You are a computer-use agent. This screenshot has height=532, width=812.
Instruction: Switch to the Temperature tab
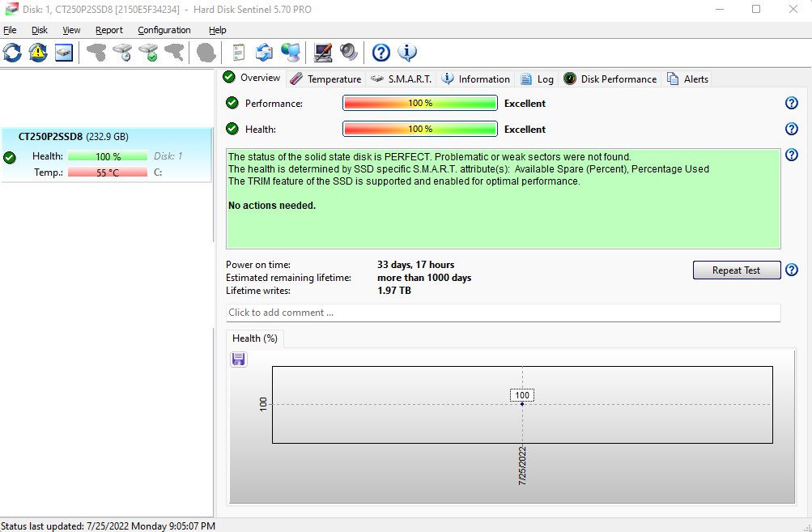click(326, 79)
